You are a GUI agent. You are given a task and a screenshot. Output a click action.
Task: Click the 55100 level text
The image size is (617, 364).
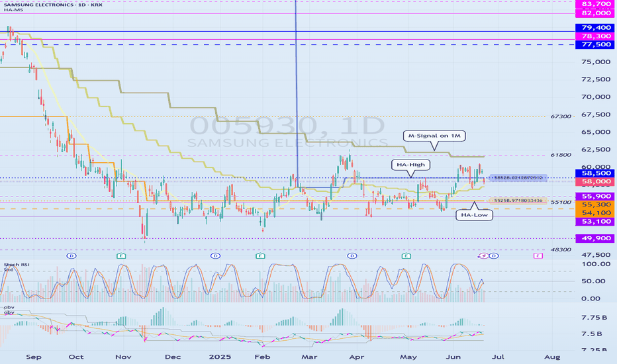coord(561,203)
